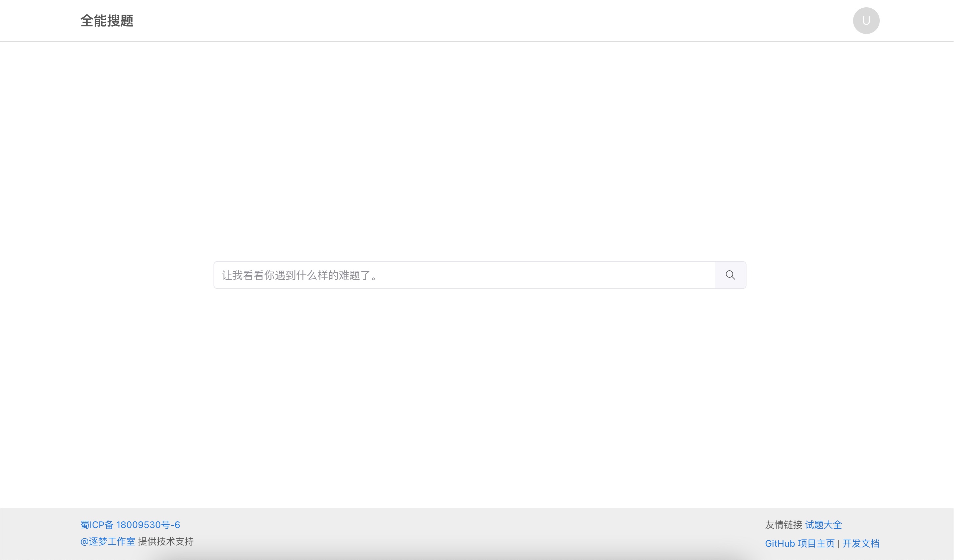This screenshot has height=560, width=954.
Task: Click the magnifying glass search icon
Action: pyautogui.click(x=730, y=275)
